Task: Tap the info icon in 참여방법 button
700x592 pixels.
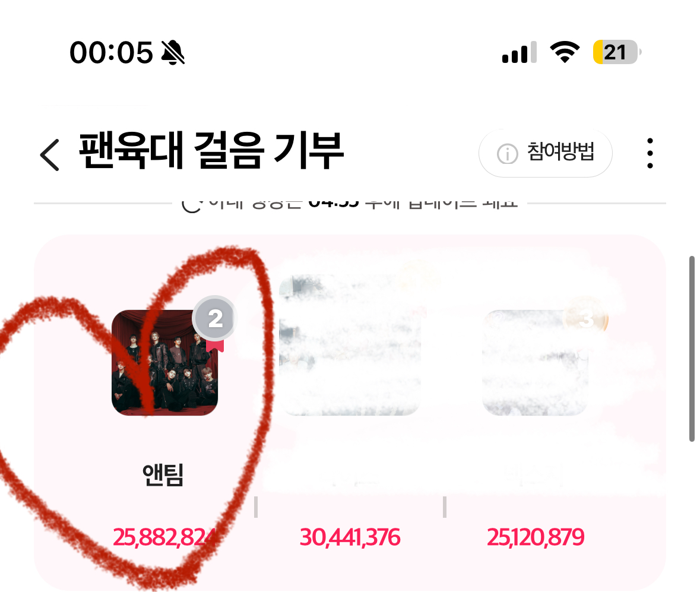Action: click(507, 154)
